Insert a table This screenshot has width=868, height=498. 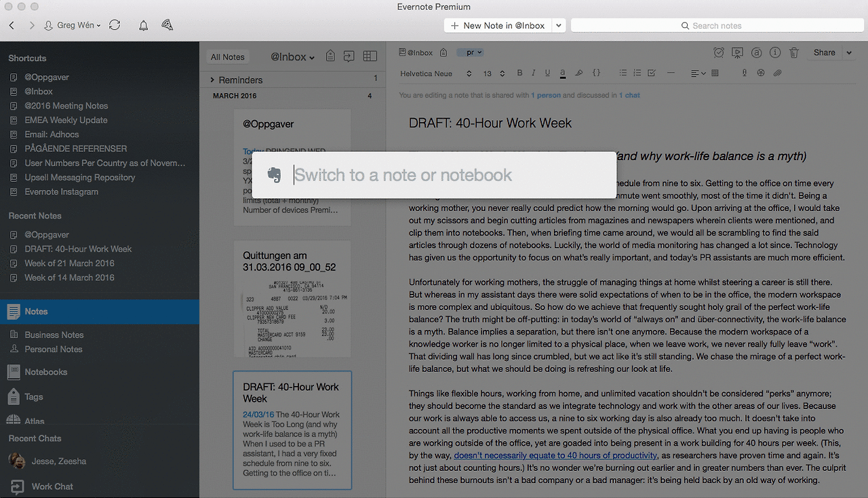click(x=715, y=73)
